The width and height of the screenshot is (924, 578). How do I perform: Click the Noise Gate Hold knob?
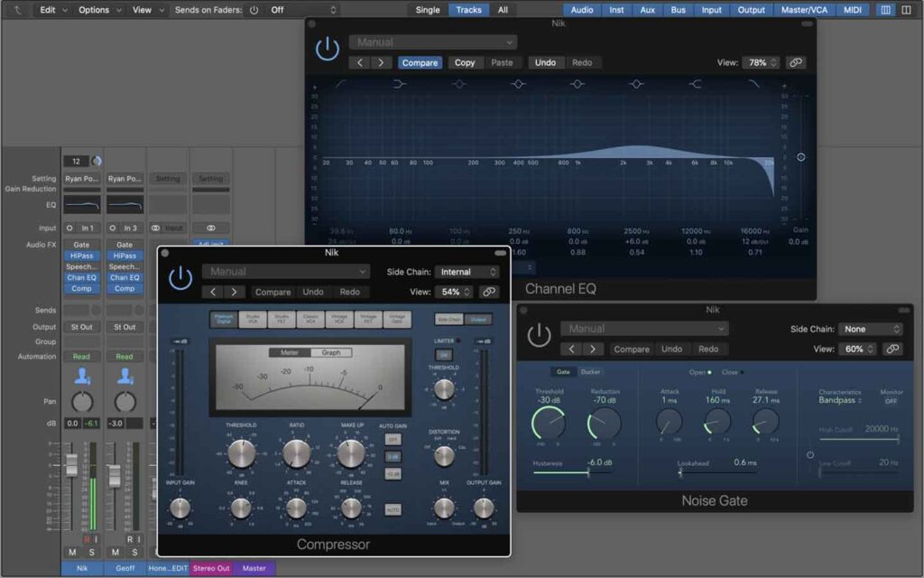(x=717, y=421)
